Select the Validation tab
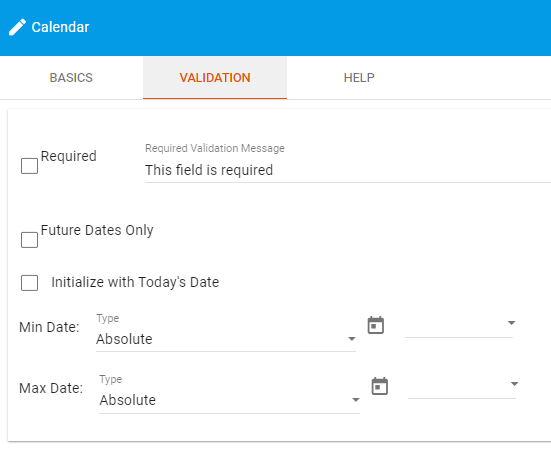Screen dimensions: 551x453 tap(215, 78)
